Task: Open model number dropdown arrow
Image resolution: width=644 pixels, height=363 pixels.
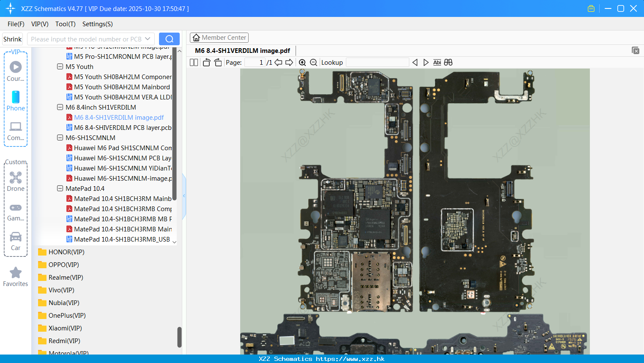Action: [148, 39]
